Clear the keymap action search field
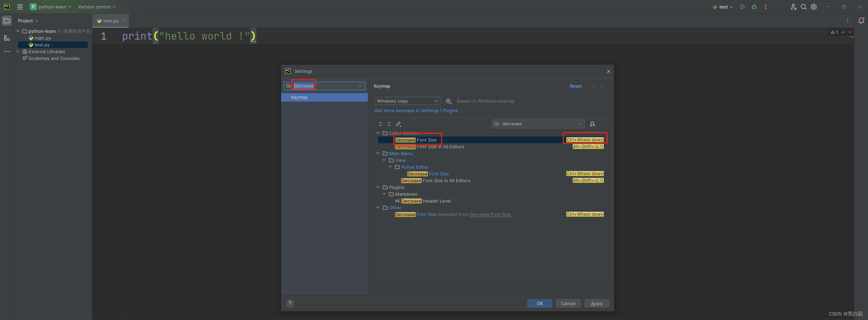Viewport: 868px width, 320px height. 580,124
